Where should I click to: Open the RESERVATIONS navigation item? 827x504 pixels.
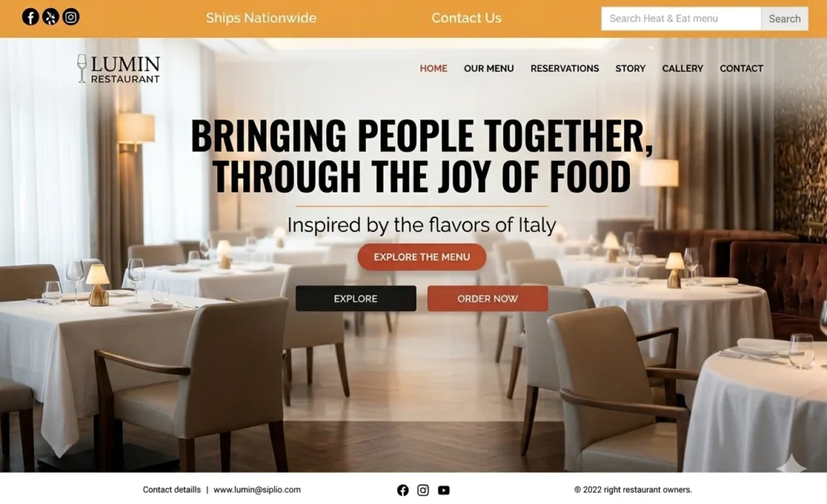(x=565, y=69)
